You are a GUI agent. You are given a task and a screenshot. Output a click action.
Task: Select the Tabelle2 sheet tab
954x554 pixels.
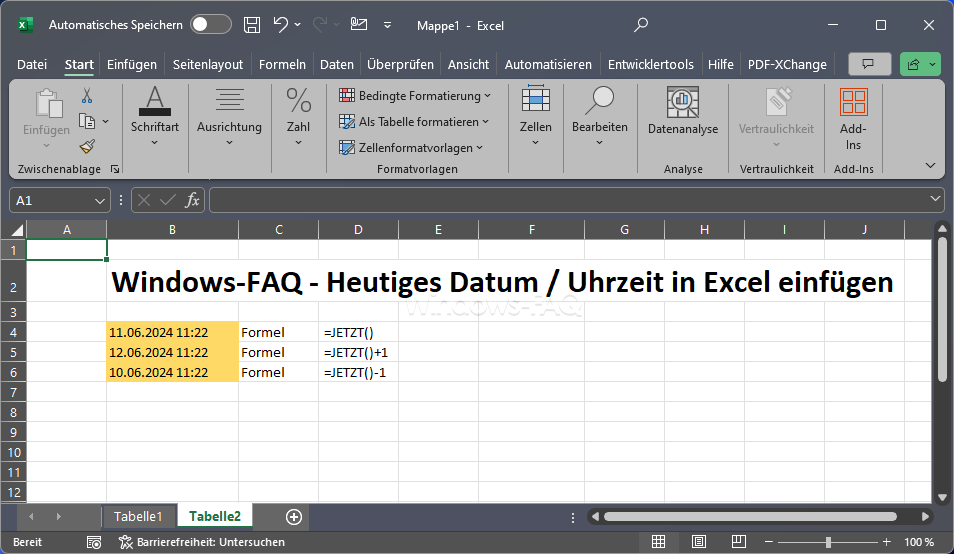(215, 516)
